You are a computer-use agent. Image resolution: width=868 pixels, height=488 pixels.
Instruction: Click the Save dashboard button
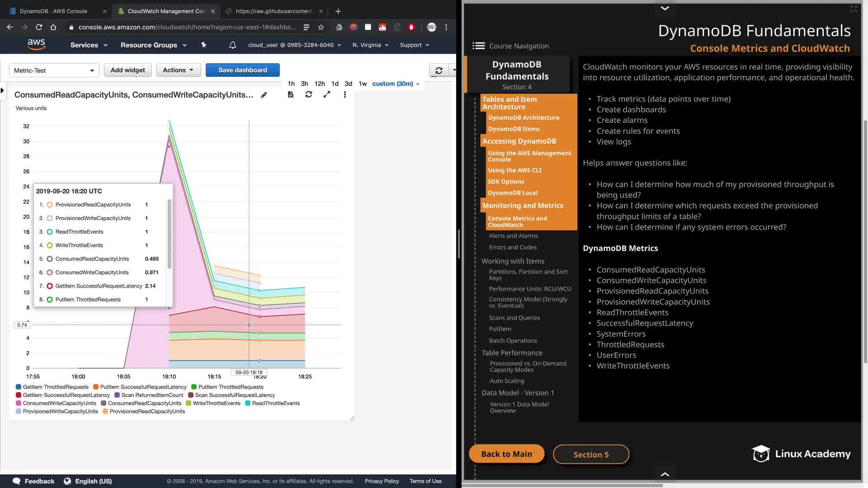point(242,70)
